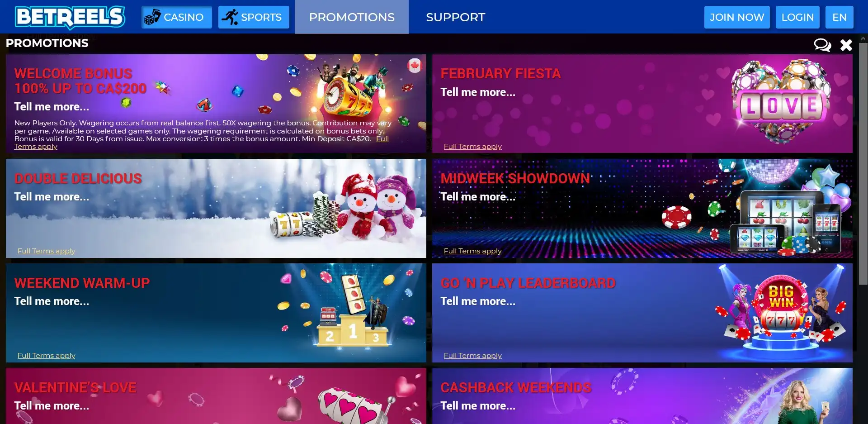Open the Support menu item
This screenshot has height=424, width=868.
click(455, 17)
